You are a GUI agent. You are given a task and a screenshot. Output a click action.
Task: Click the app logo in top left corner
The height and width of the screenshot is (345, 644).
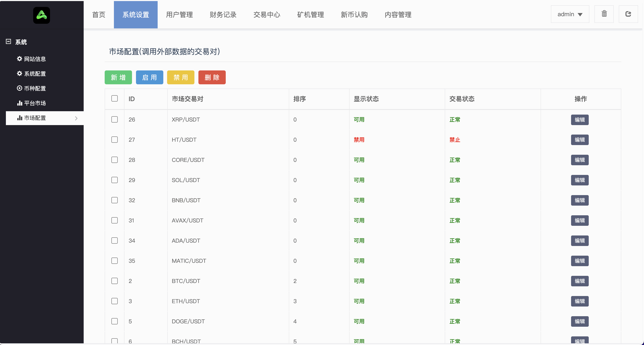click(x=41, y=15)
